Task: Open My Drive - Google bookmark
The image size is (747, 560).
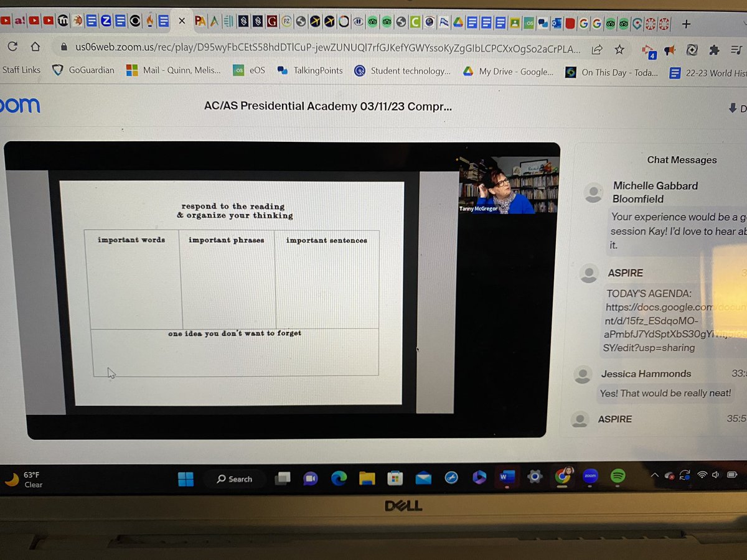Action: (x=508, y=72)
